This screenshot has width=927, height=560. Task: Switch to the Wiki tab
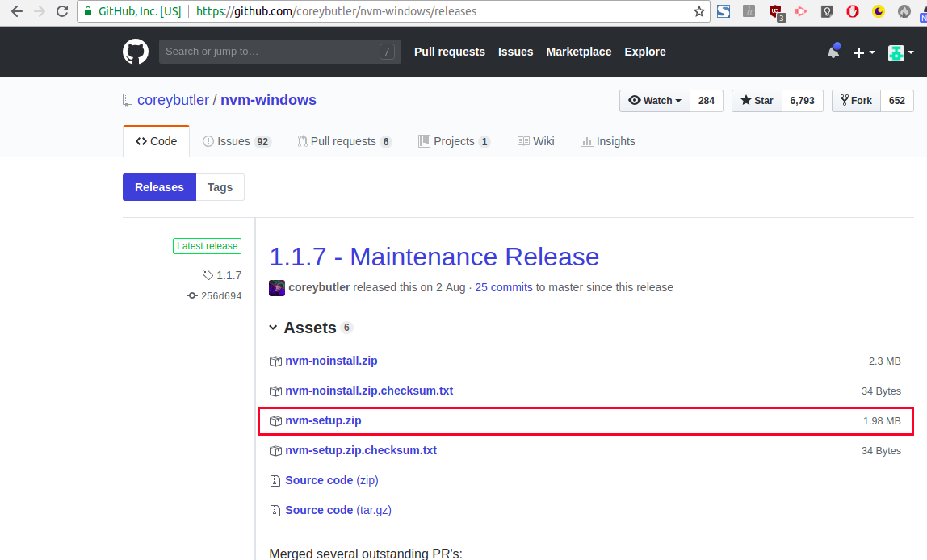[x=535, y=141]
